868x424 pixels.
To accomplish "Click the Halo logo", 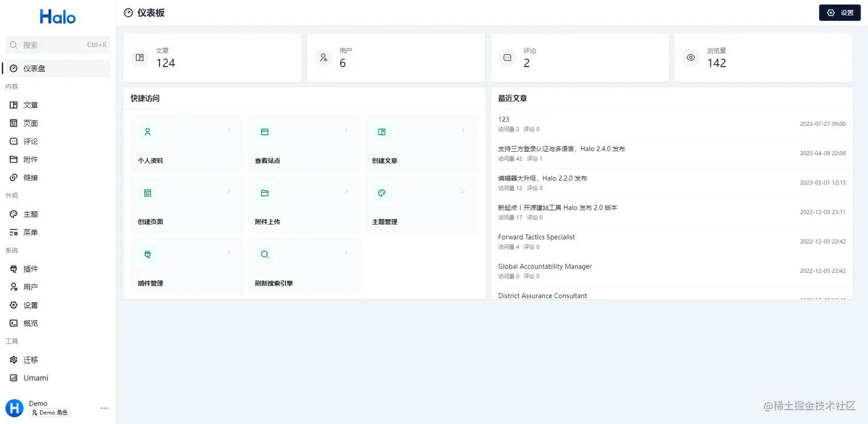I will (x=57, y=17).
